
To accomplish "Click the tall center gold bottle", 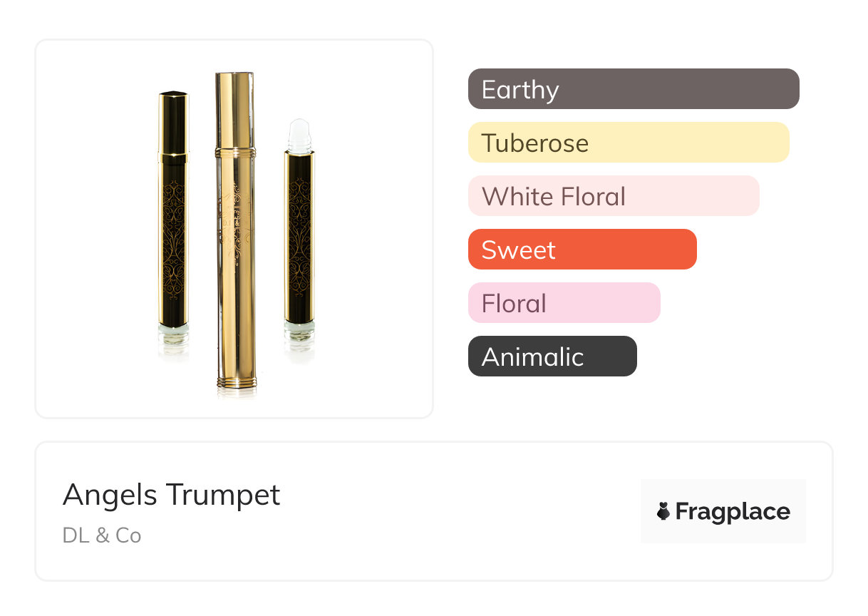I will tap(235, 235).
